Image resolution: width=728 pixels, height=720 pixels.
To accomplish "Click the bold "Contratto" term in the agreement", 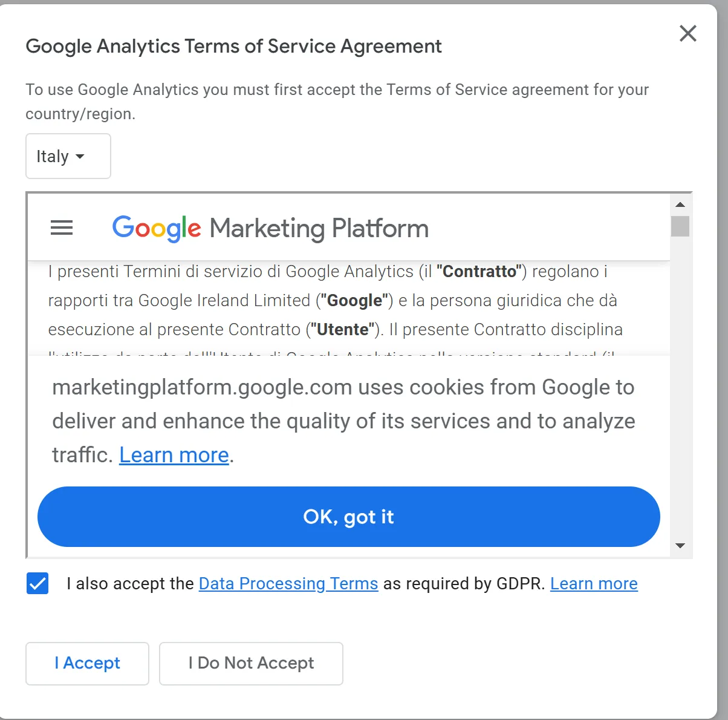I will point(479,271).
